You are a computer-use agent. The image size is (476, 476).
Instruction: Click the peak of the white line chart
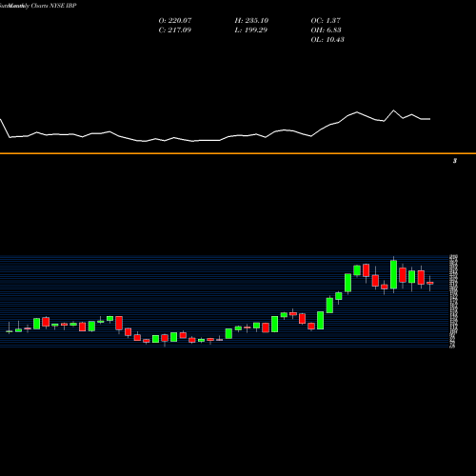tap(394, 110)
